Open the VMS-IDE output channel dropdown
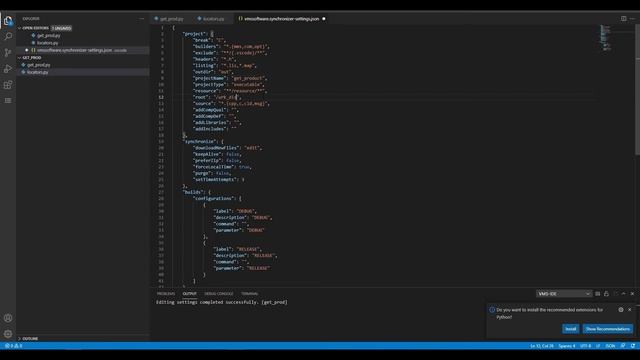 point(563,294)
